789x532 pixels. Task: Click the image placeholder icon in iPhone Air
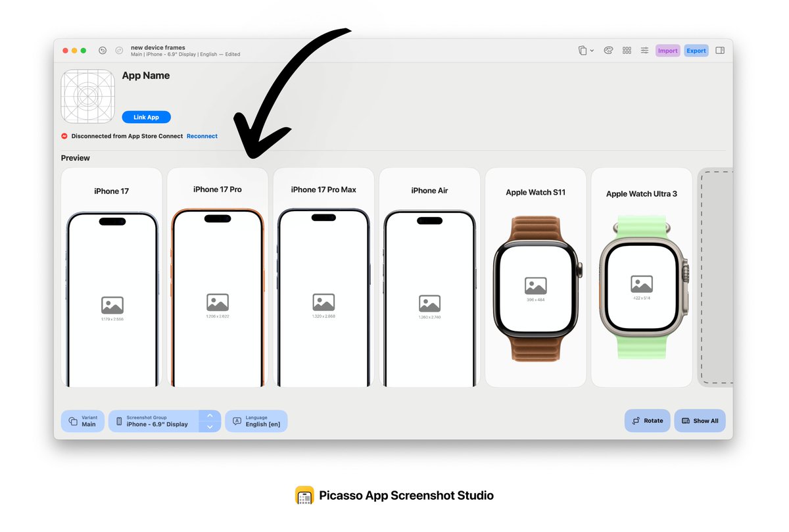429,303
